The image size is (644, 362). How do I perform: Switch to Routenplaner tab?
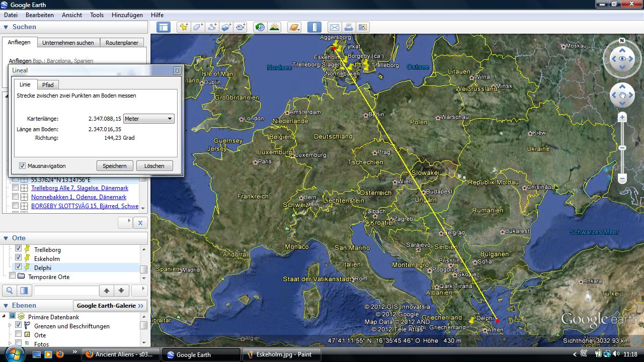click(x=122, y=43)
